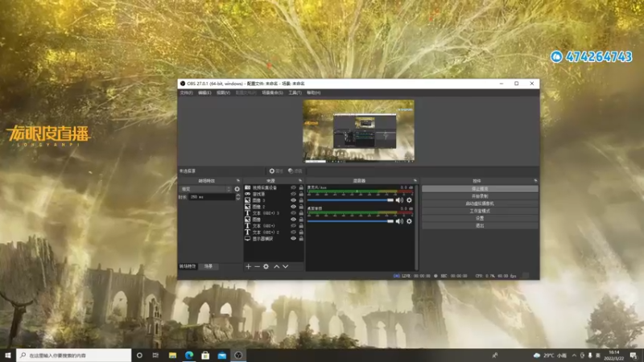Enable 工作室模式 studio mode
The width and height of the screenshot is (644, 362).
tap(480, 211)
